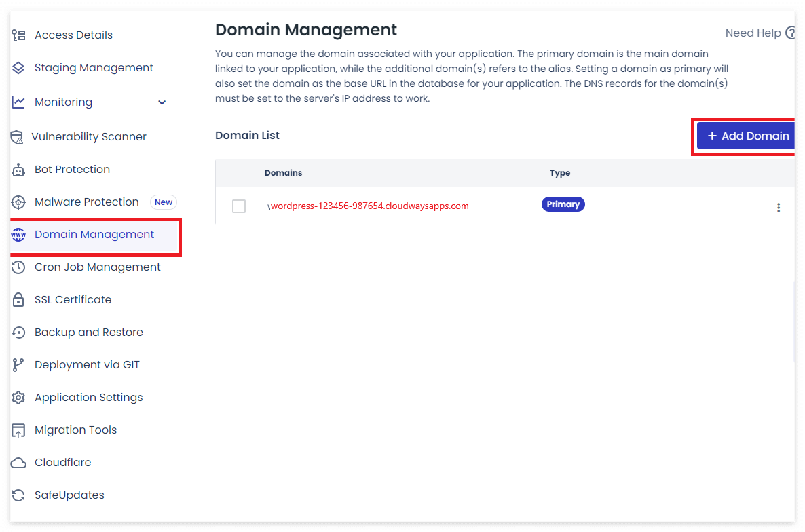The image size is (805, 532).
Task: Click the Need Help link
Action: coord(753,33)
